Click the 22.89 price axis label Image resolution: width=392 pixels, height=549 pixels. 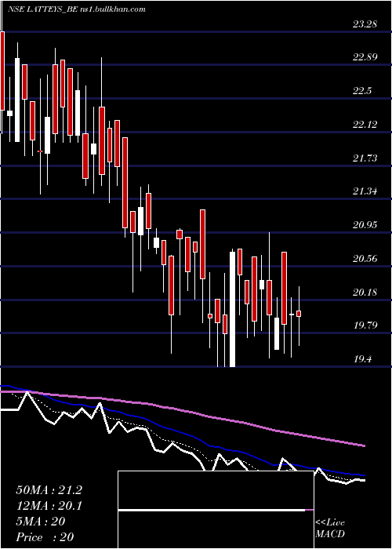pyautogui.click(x=365, y=57)
